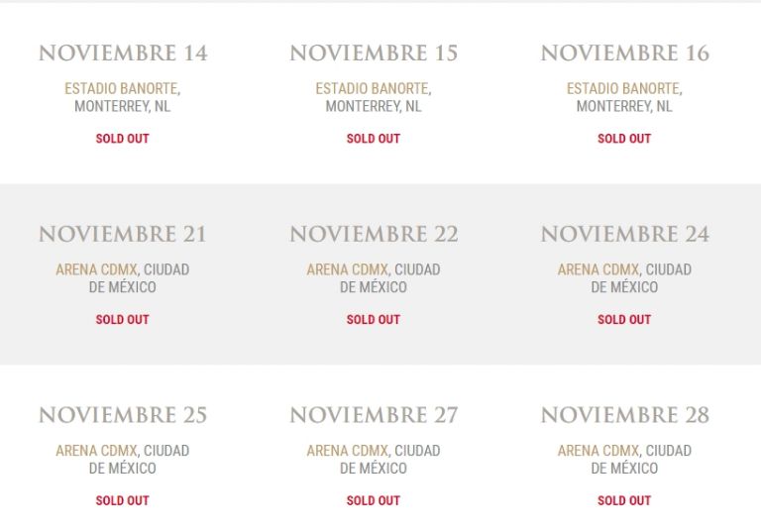Select Sold Out under Noviembre 16
761x532 pixels.
click(x=624, y=139)
